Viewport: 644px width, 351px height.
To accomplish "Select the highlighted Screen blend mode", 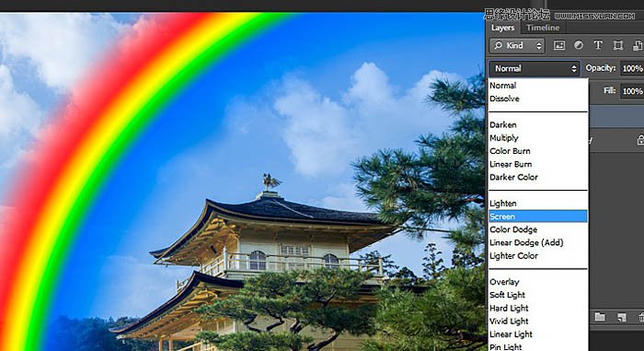I will click(537, 216).
